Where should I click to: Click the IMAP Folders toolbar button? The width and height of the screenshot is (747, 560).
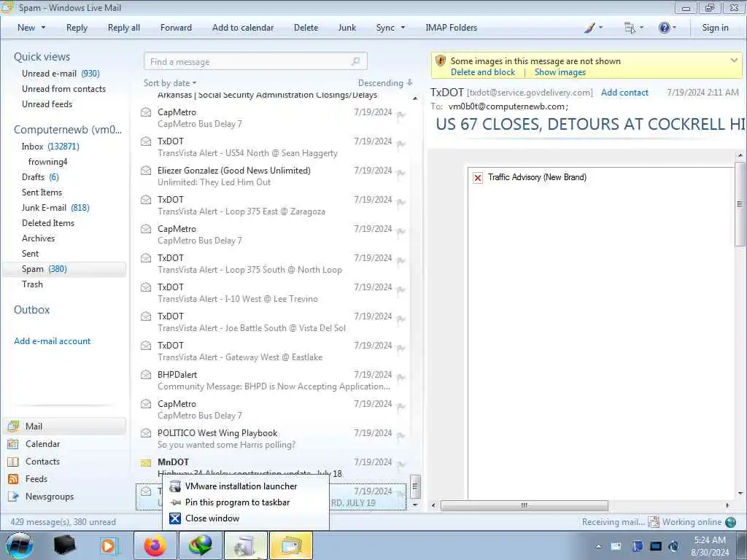click(451, 28)
